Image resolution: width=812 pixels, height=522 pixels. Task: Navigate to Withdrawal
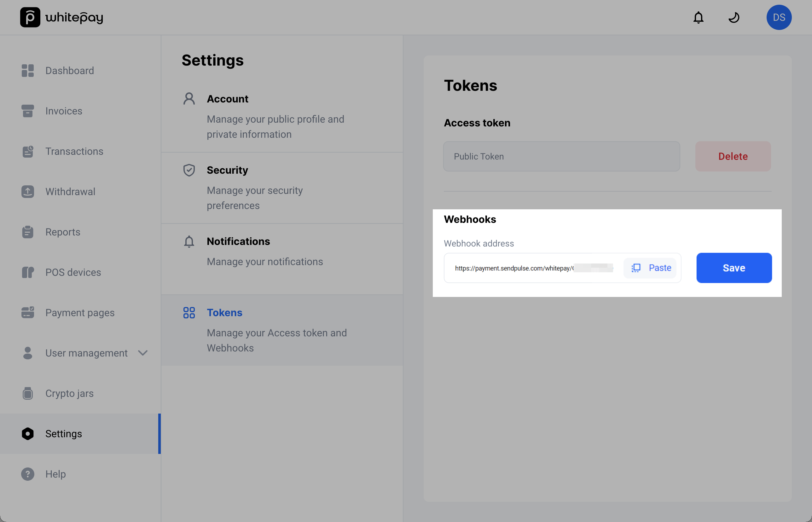point(70,192)
